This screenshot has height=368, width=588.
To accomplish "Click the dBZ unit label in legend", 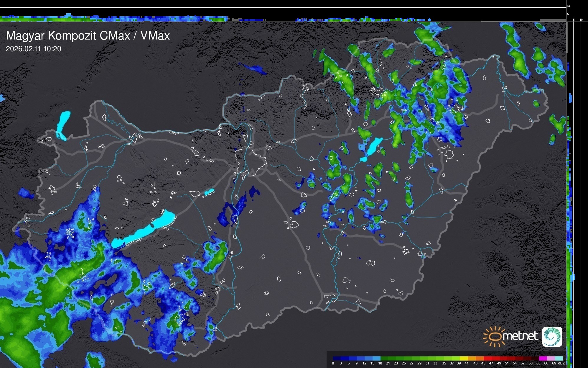I will pyautogui.click(x=561, y=363).
